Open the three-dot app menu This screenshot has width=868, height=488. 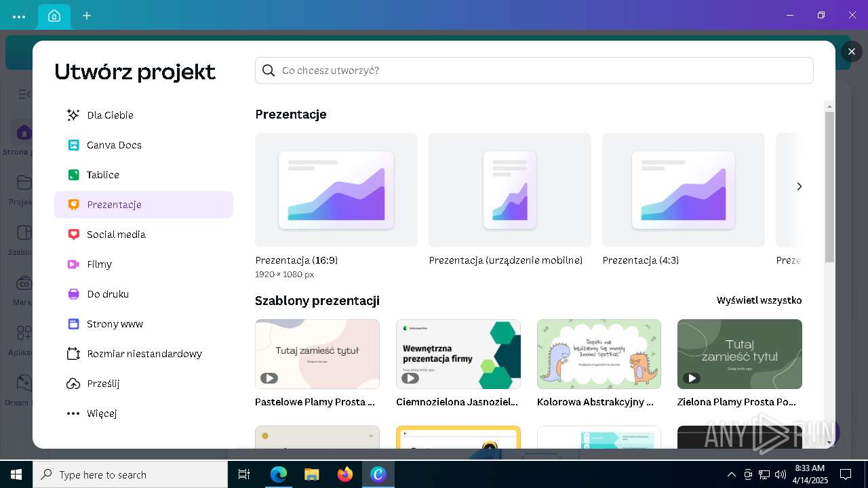(19, 16)
